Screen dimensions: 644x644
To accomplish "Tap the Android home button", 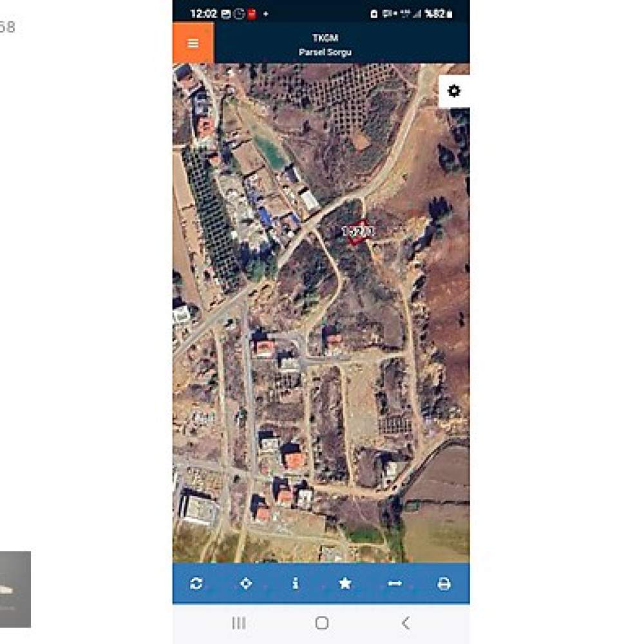I will tap(321, 623).
